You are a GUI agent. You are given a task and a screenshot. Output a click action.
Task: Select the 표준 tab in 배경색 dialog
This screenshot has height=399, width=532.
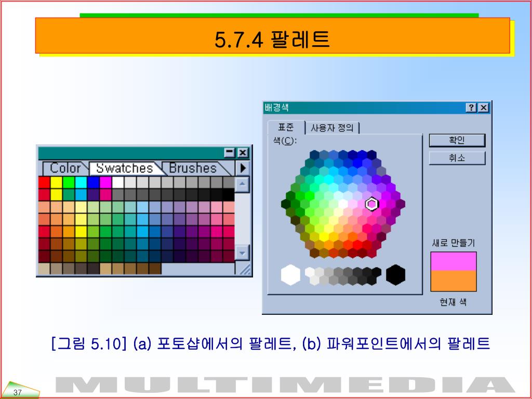286,128
